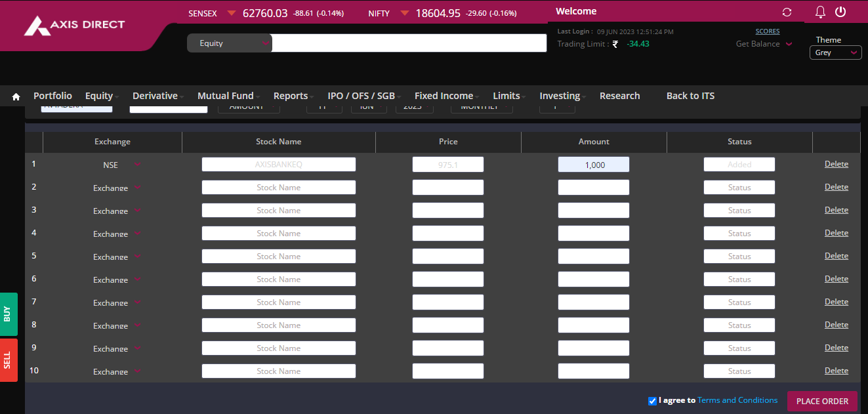The height and width of the screenshot is (414, 868).
Task: Click the Price field in row 2
Action: (x=448, y=188)
